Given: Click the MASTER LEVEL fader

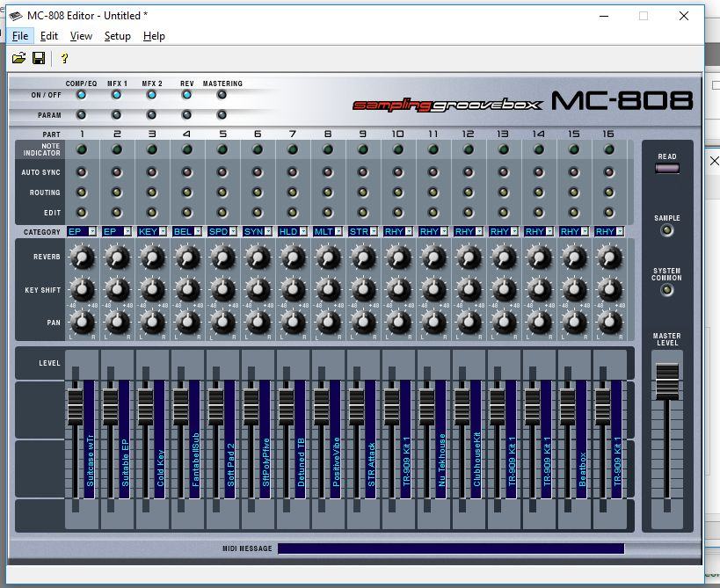Looking at the screenshot, I should (x=666, y=382).
